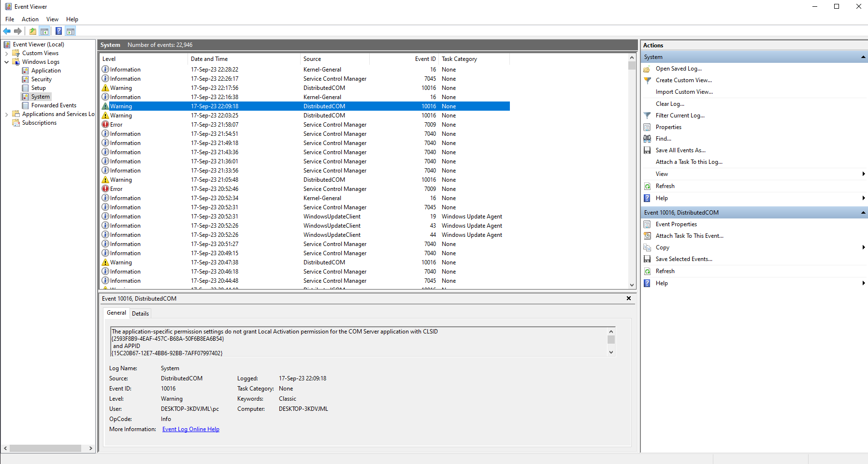The image size is (868, 464).
Task: Open the Event Log Online Help link
Action: (x=191, y=429)
